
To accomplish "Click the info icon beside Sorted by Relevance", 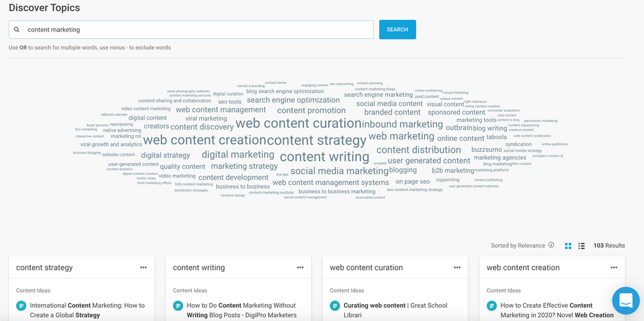I will tap(552, 245).
